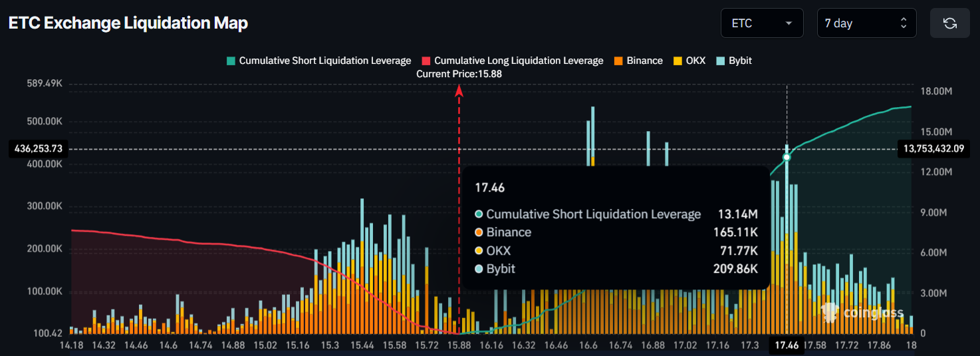
Task: Click the coinglass watermark logo
Action: (x=863, y=312)
